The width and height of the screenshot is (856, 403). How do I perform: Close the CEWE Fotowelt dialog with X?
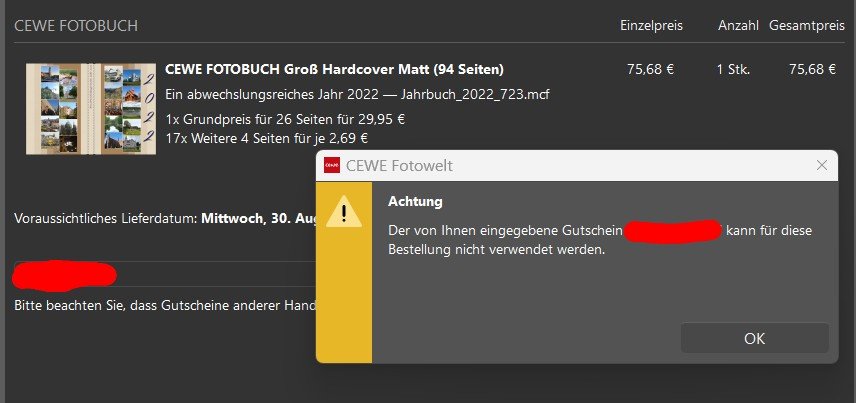[822, 165]
